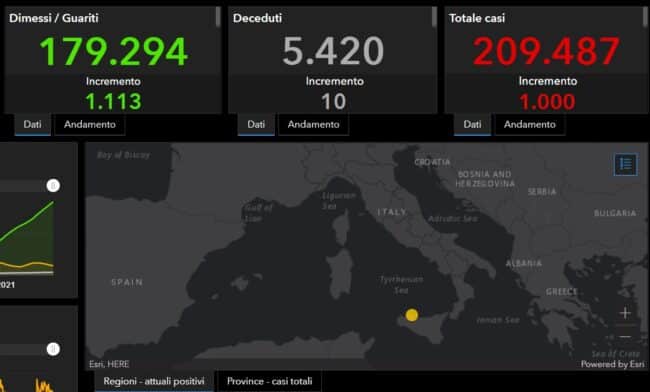Open Dati tab under Totale casi
This screenshot has height=392, width=650.
[x=472, y=124]
